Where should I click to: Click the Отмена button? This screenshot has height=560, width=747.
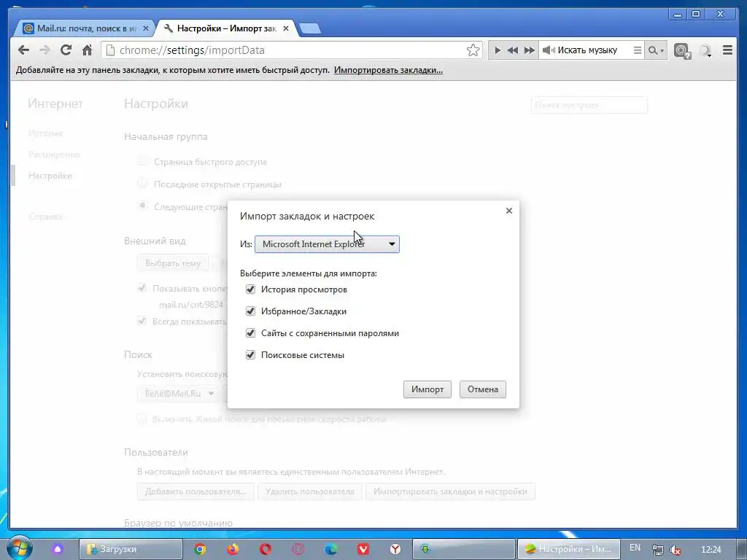click(483, 389)
